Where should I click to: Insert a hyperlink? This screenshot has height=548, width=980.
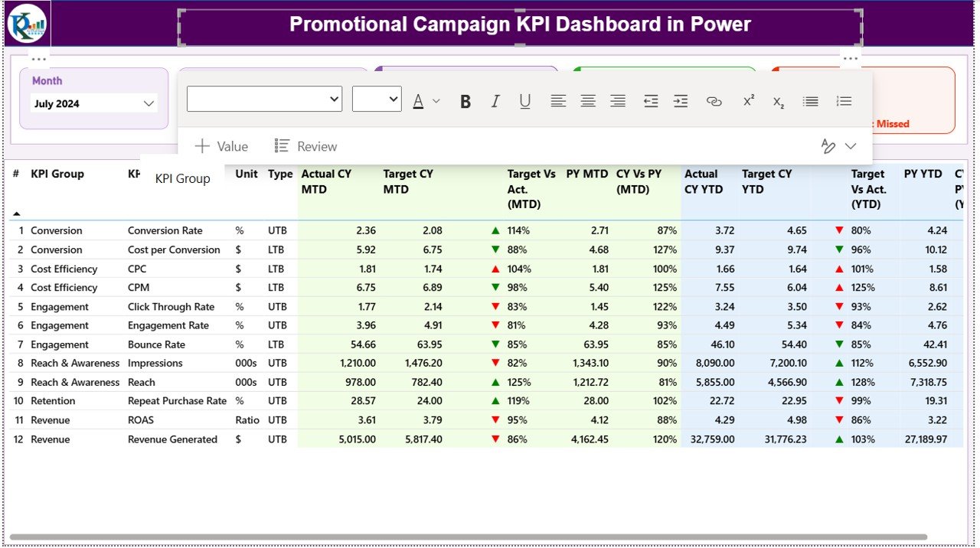pos(714,100)
